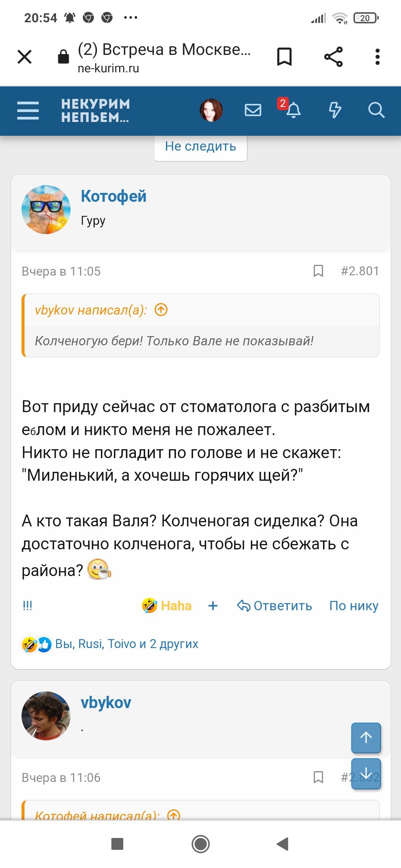Share the page via browser share icon
Viewport: 401px width, 868px height.
point(333,57)
